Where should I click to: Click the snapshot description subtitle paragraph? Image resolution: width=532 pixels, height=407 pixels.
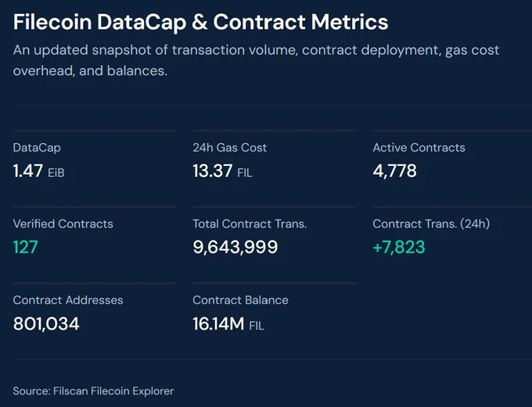click(x=256, y=60)
